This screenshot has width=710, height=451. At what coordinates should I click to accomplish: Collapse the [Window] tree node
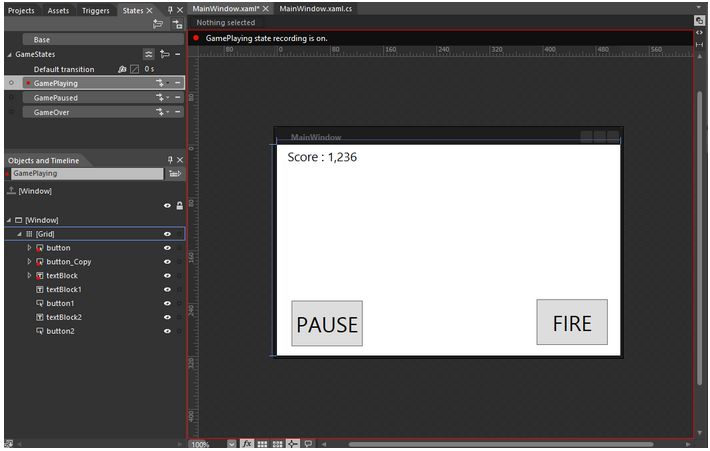[10, 221]
